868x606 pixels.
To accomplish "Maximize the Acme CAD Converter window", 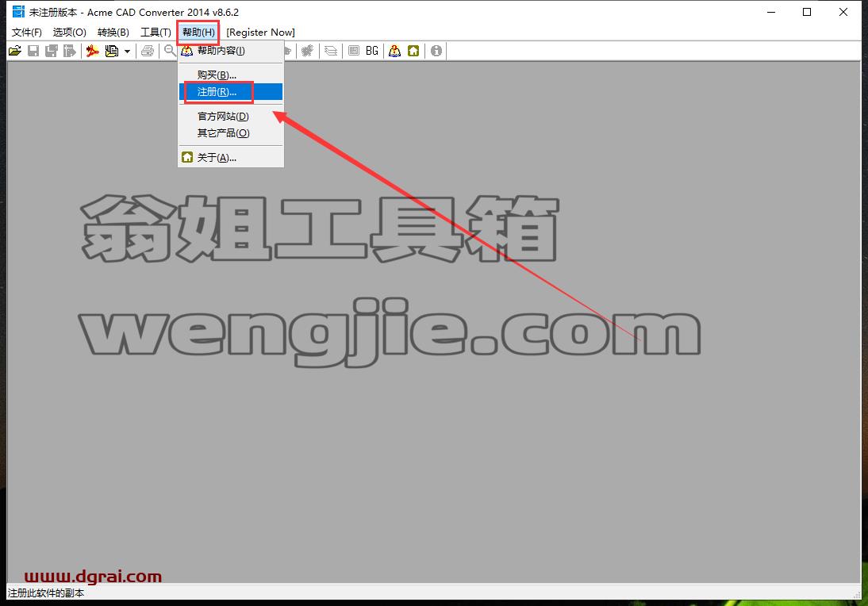I will [807, 12].
